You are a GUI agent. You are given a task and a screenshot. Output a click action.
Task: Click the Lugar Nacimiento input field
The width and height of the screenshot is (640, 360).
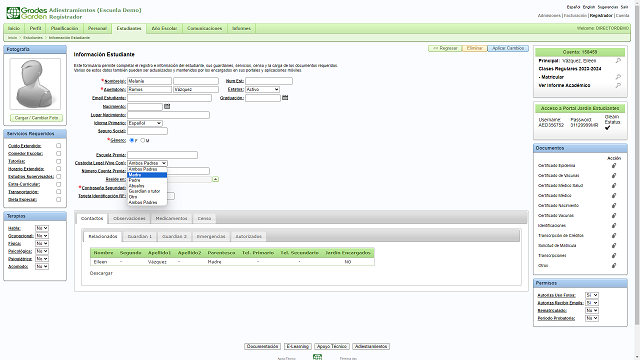(168, 115)
